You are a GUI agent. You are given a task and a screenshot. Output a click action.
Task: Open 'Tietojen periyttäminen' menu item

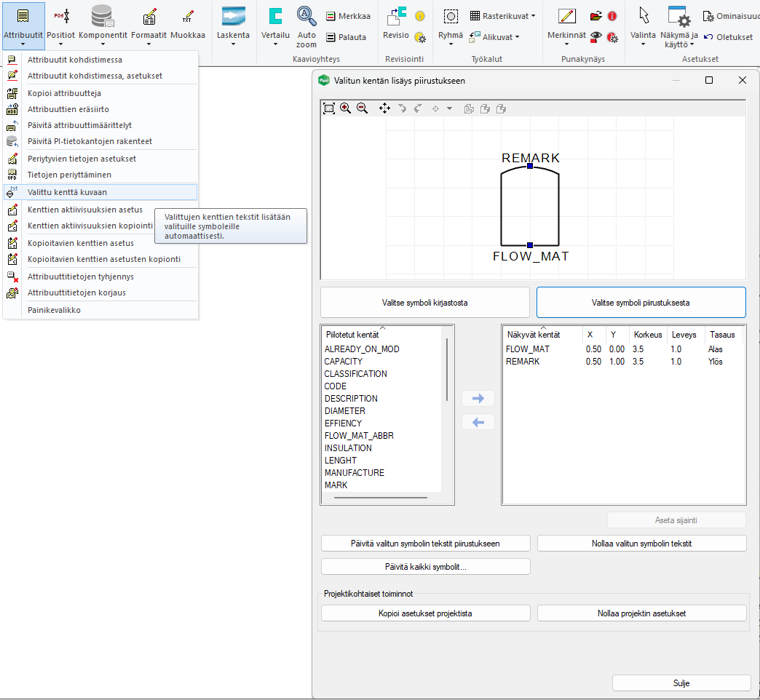click(x=69, y=175)
